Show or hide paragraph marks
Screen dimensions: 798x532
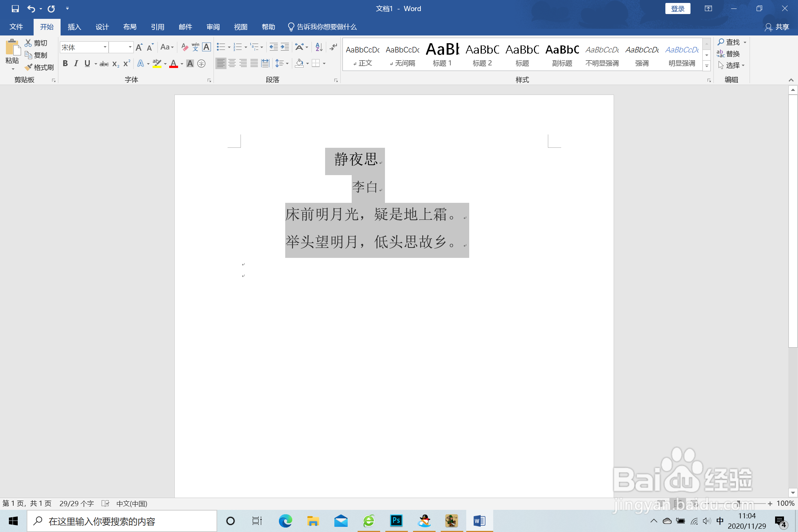pyautogui.click(x=333, y=47)
